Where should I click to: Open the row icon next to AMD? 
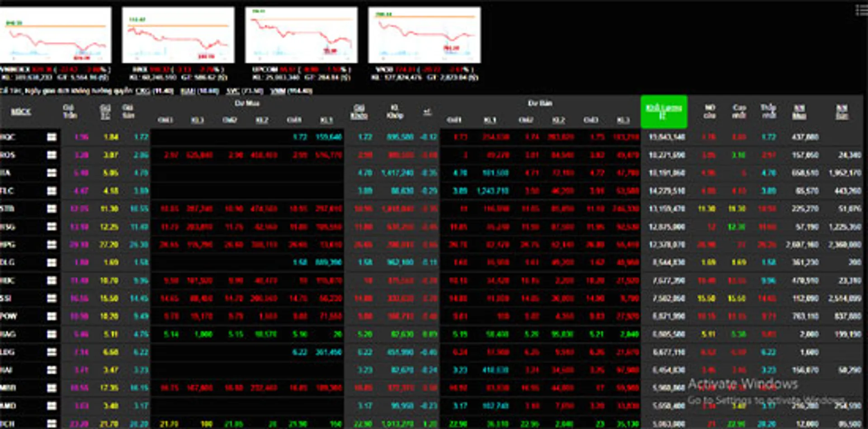(52, 406)
